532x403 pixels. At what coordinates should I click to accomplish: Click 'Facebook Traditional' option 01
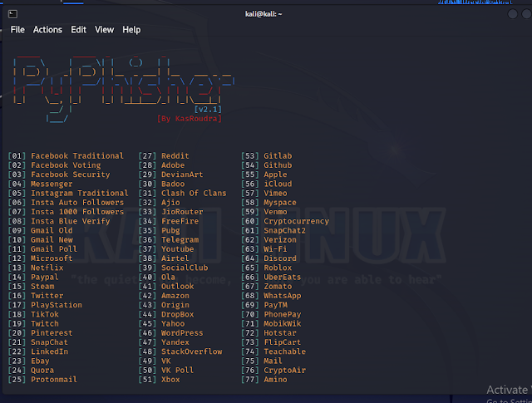pyautogui.click(x=77, y=155)
